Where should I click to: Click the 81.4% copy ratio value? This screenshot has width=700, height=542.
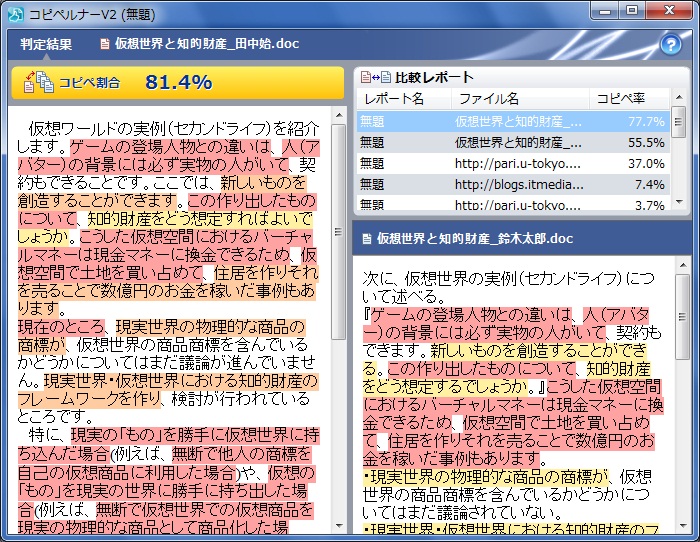(x=179, y=82)
